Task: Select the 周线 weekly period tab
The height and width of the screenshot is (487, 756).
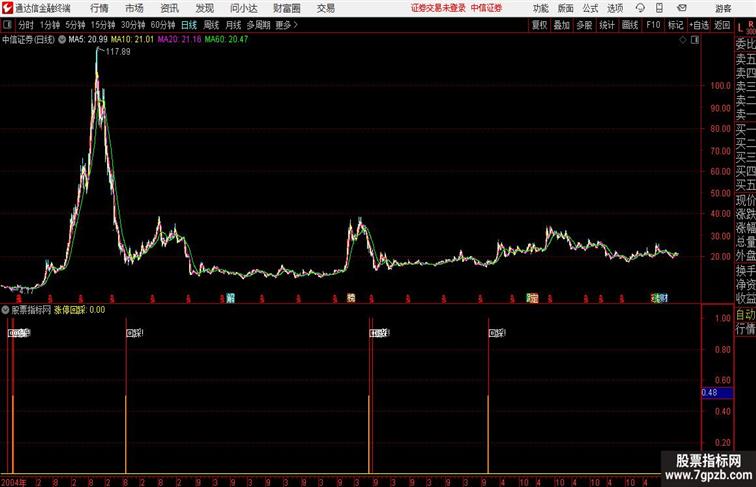Action: [211, 25]
